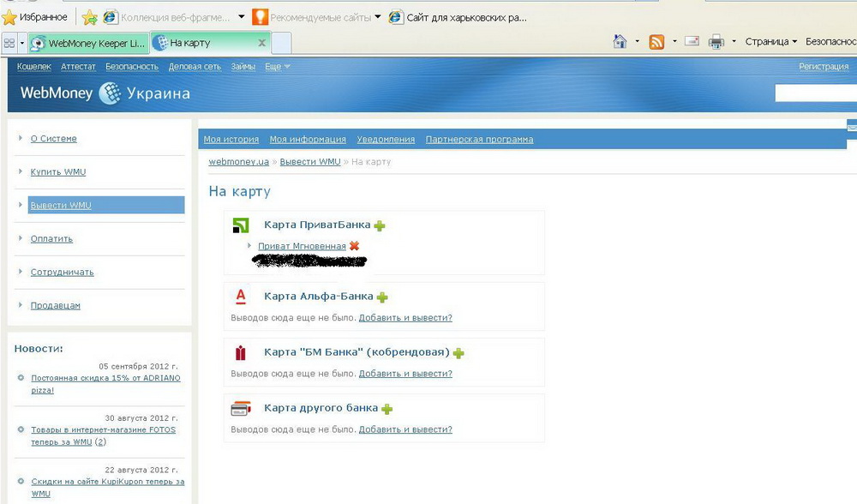Add a PrivatBank card with plus icon

click(x=380, y=225)
